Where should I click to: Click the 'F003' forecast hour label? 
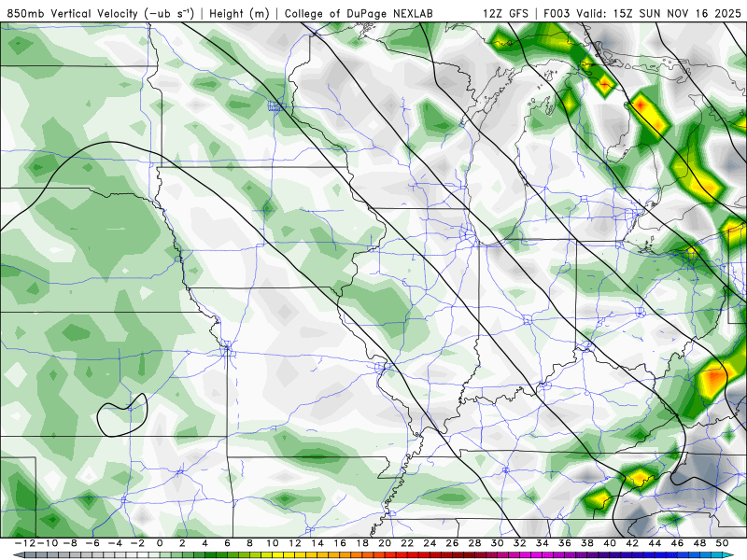[x=557, y=13]
